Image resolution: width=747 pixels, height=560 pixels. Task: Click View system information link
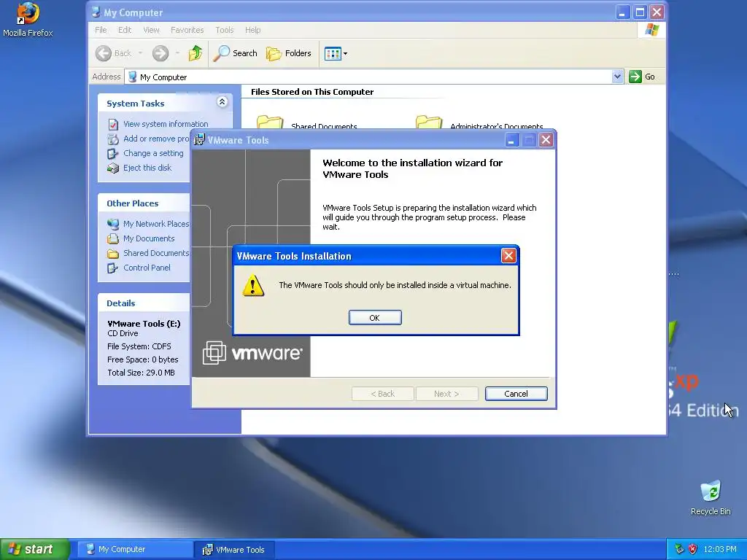pyautogui.click(x=166, y=124)
